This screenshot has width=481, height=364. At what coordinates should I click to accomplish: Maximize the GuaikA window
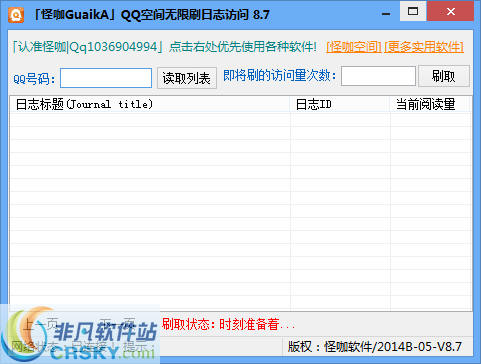click(x=413, y=12)
